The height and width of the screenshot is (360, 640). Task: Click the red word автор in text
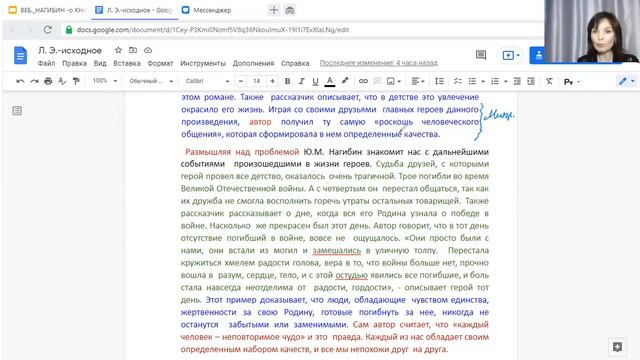(x=260, y=122)
